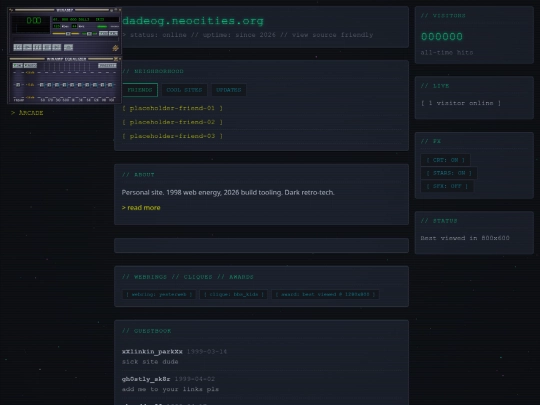The height and width of the screenshot is (405, 540).
Task: Click guestbook message 'add me to your links pls'
Action: pos(170,389)
